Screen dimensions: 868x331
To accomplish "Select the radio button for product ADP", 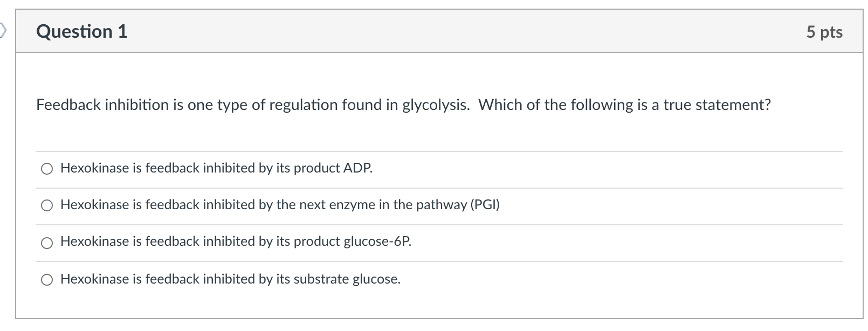I will pos(47,169).
